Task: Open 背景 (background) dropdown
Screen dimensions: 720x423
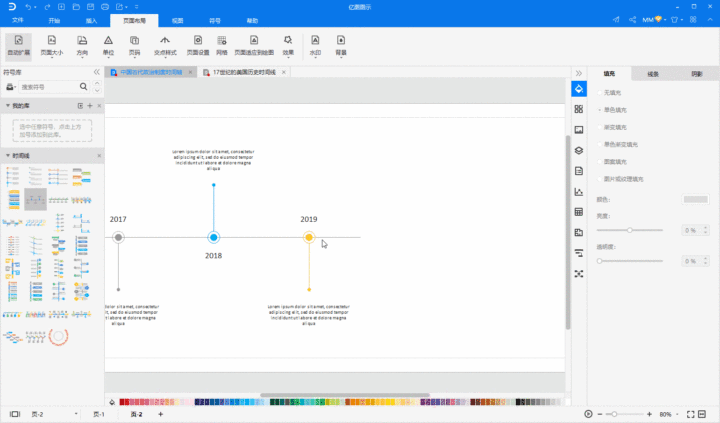Action: point(341,45)
